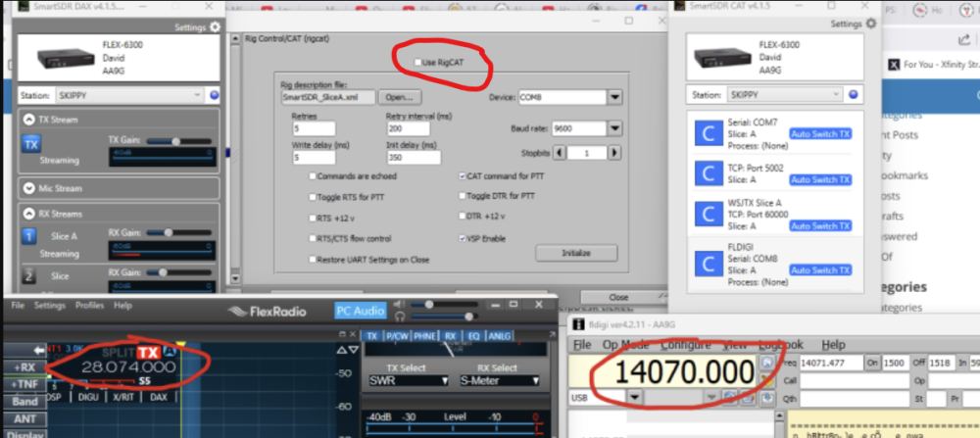Click the fldigi app icon in title bar
980x438 pixels.
click(579, 325)
